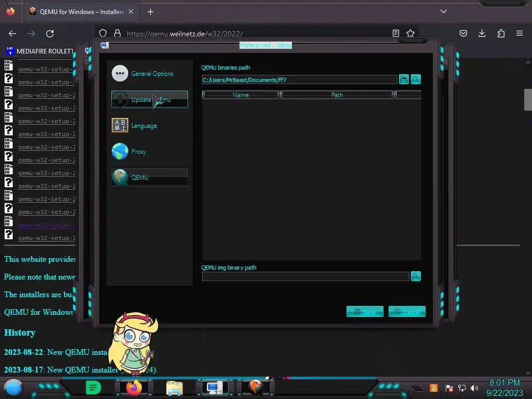Select Update QtEmu preferences section

coord(149,99)
